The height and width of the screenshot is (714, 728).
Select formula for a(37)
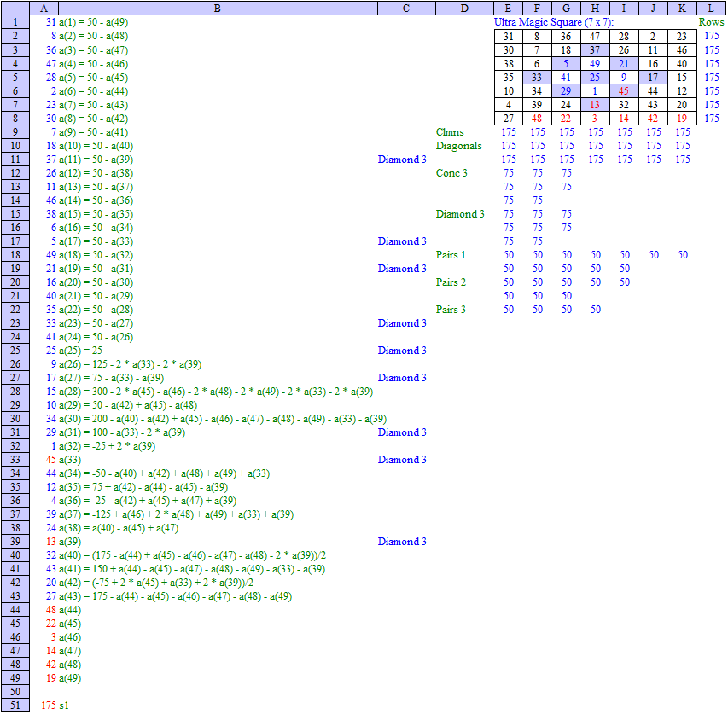pyautogui.click(x=176, y=514)
